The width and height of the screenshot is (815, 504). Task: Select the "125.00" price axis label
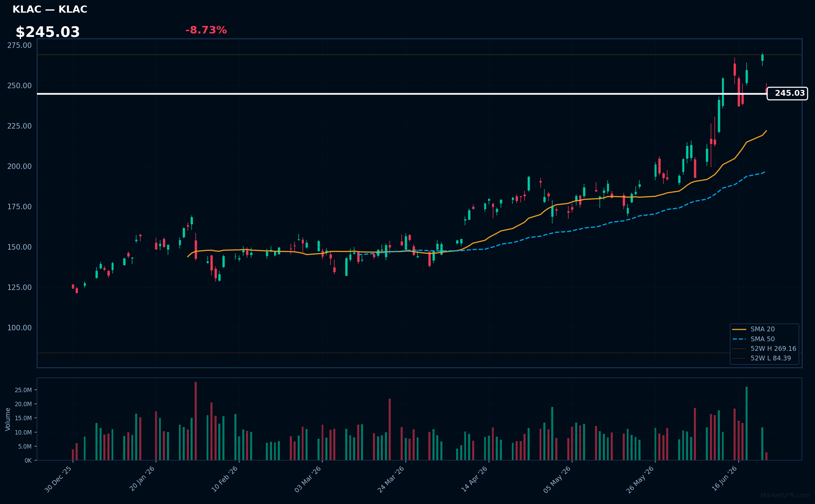coord(20,288)
